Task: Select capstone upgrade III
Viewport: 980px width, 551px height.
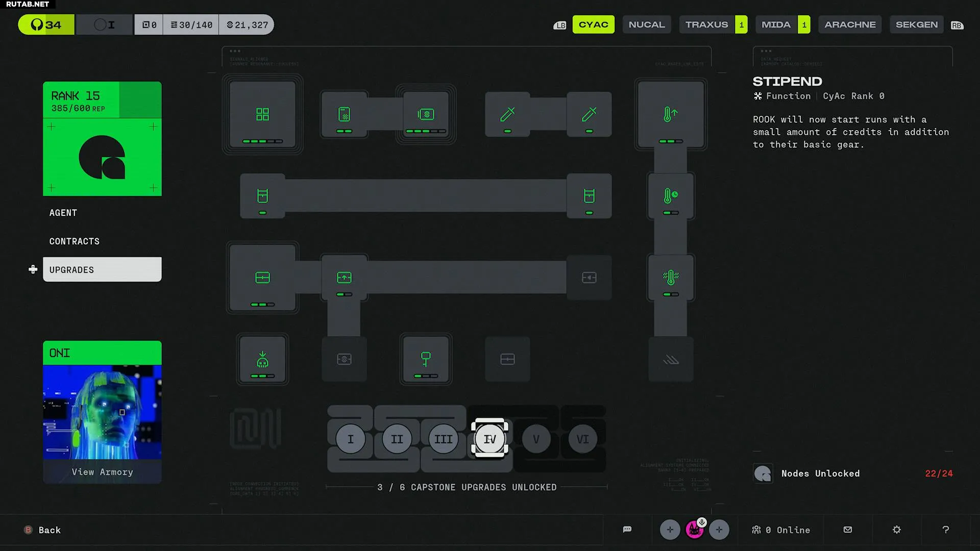Action: tap(443, 439)
